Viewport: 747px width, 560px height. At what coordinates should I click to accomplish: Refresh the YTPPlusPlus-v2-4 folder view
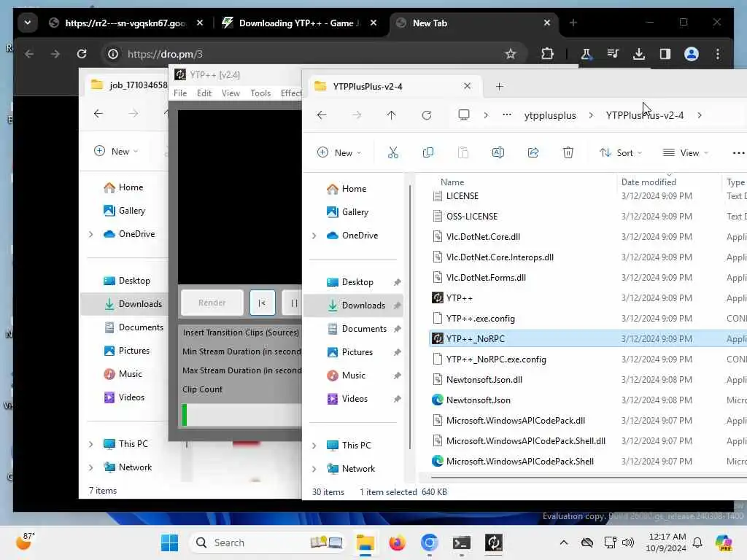coord(426,115)
